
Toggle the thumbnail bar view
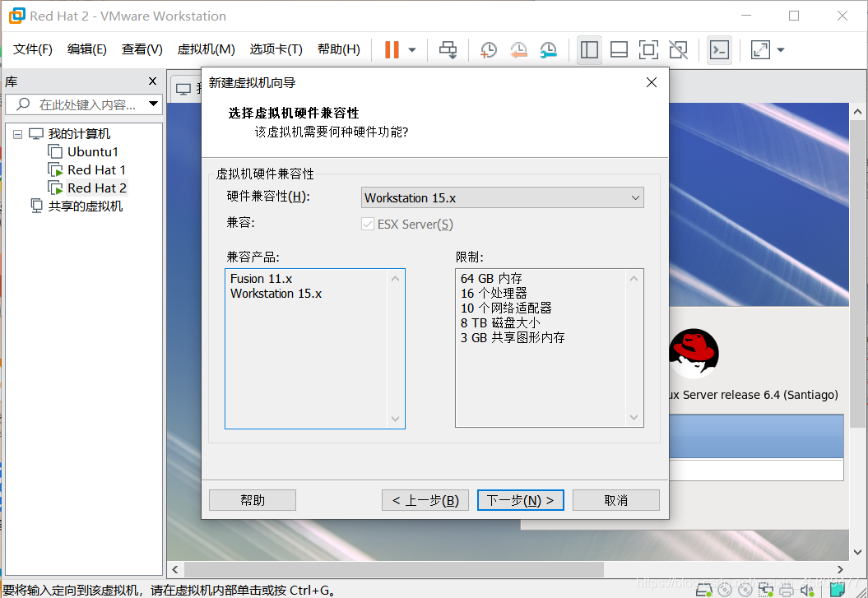(619, 50)
